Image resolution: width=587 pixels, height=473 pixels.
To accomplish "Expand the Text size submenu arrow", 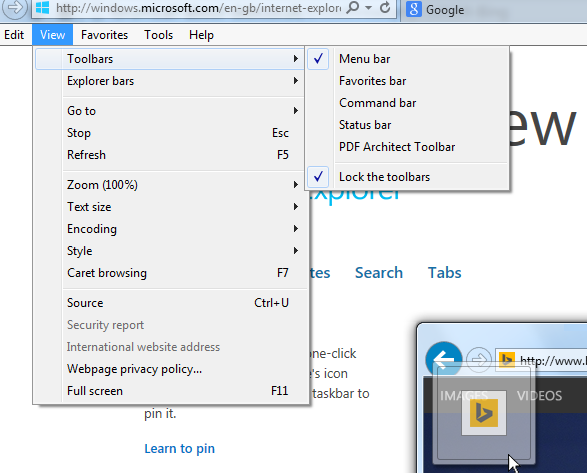I will click(x=296, y=207).
